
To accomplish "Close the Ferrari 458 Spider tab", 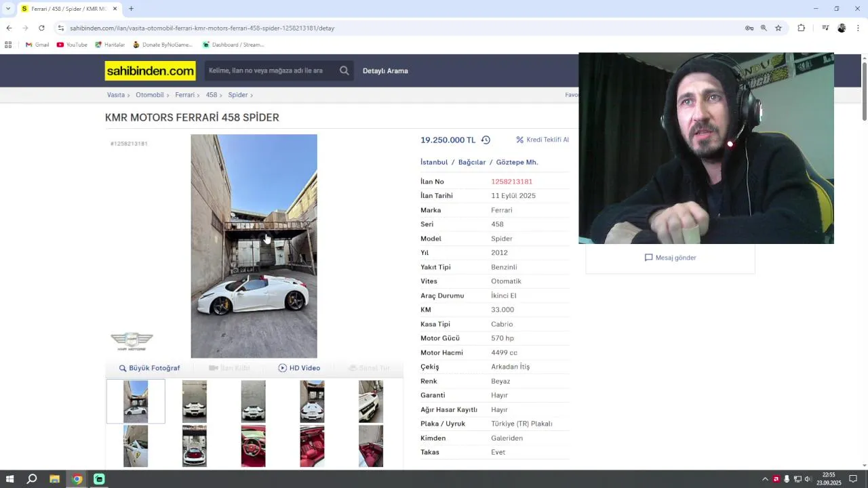I will [x=115, y=9].
